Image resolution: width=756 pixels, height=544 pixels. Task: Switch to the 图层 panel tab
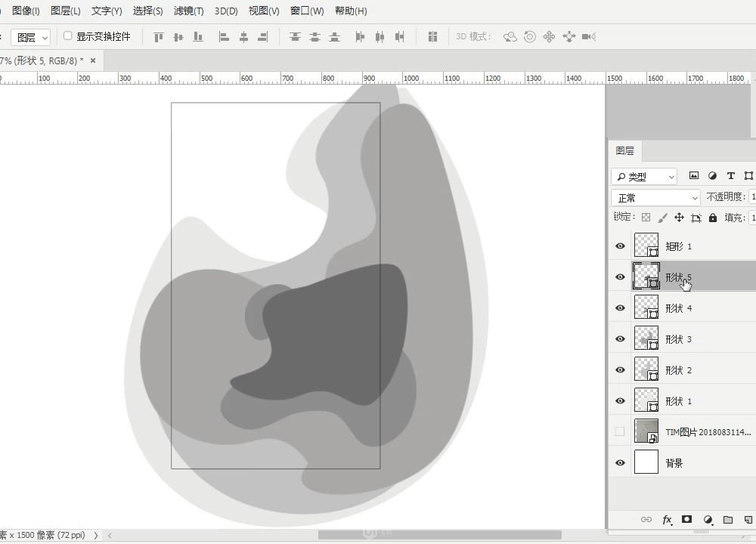coord(625,151)
